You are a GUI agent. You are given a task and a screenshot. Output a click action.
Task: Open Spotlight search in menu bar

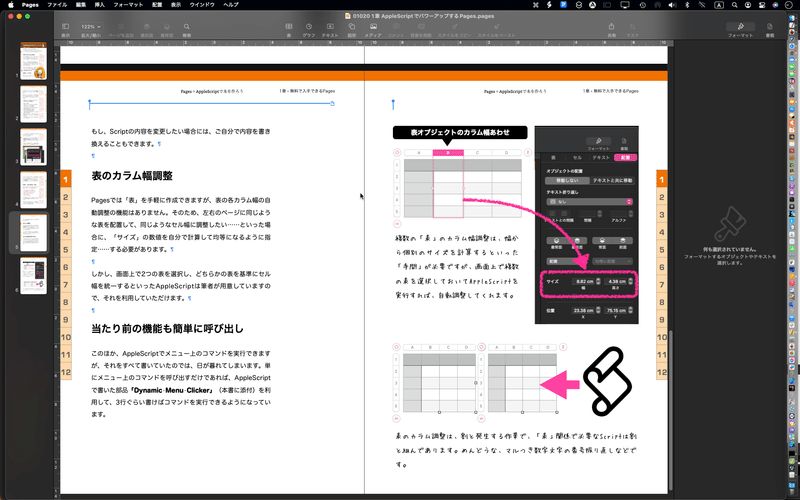pos(734,5)
